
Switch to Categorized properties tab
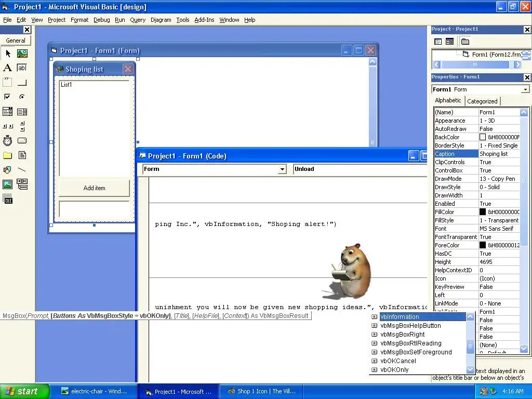482,101
